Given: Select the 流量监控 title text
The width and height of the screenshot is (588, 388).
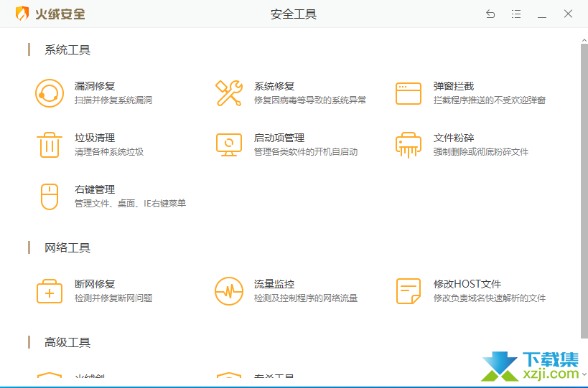Looking at the screenshot, I should click(x=274, y=284).
